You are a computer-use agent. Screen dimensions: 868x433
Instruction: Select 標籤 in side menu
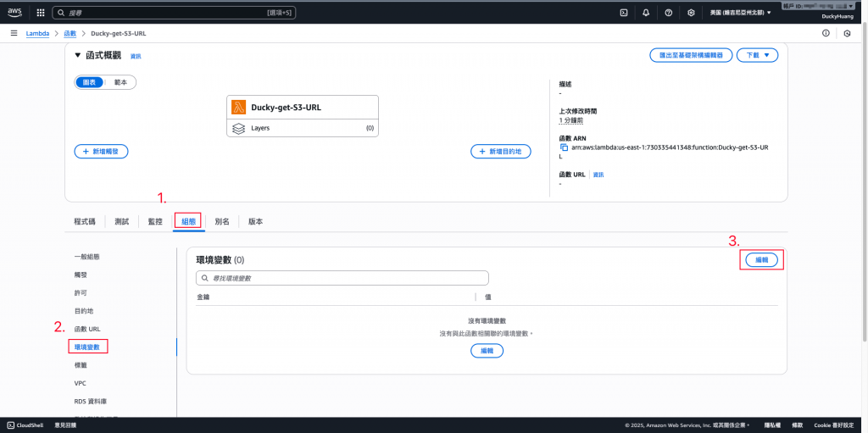click(x=81, y=365)
